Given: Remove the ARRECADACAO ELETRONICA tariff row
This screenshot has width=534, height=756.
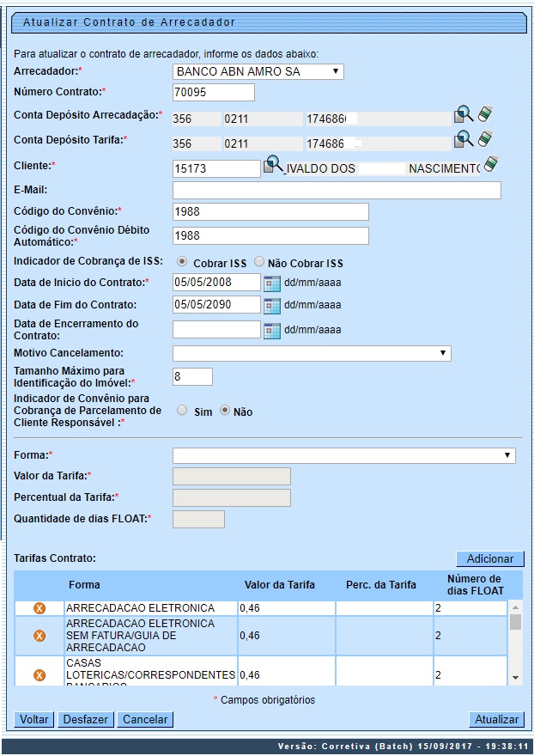Looking at the screenshot, I should coord(39,608).
